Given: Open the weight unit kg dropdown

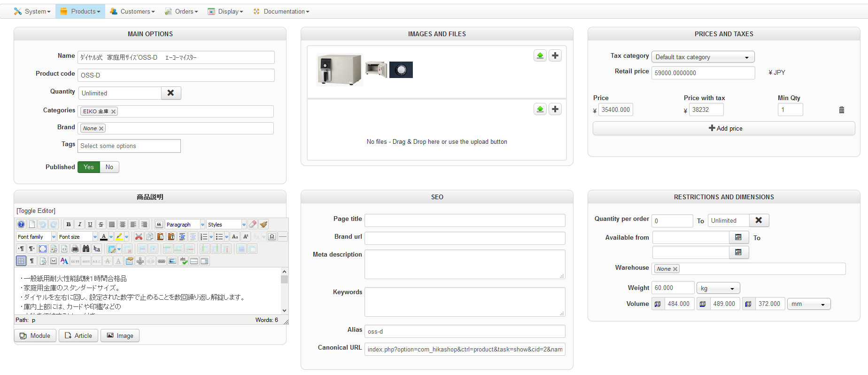Looking at the screenshot, I should coord(718,288).
